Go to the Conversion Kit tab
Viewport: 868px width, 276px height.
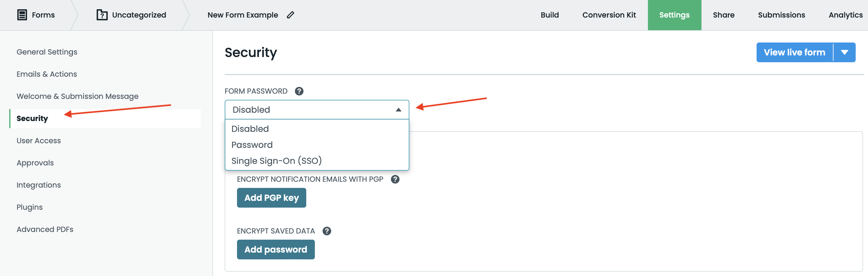pyautogui.click(x=609, y=15)
